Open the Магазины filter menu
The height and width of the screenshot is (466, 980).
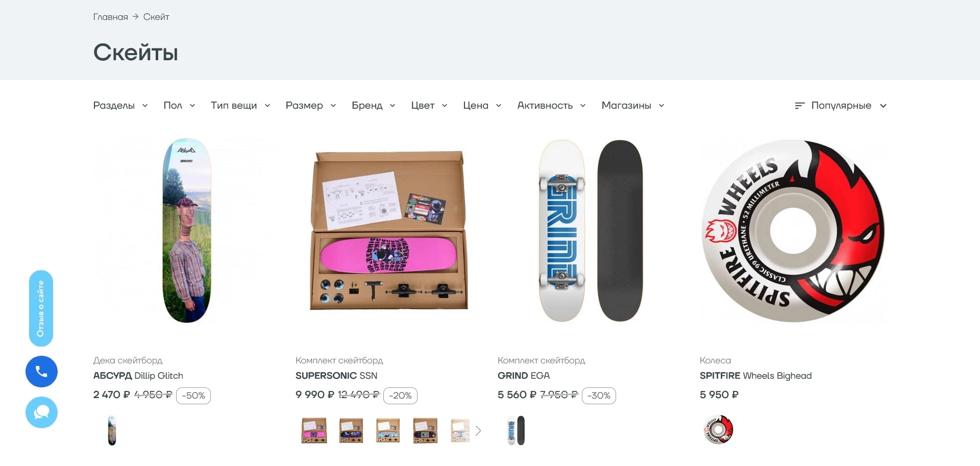point(633,106)
